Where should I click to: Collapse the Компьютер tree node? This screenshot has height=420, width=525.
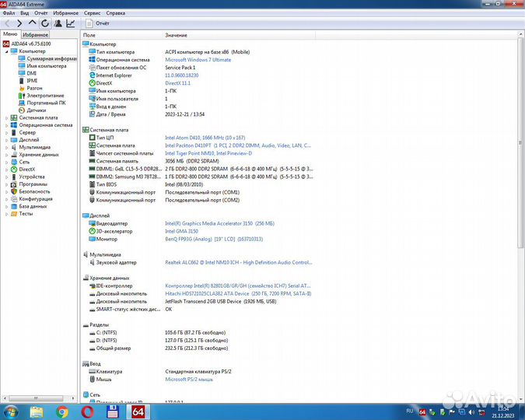[x=6, y=51]
